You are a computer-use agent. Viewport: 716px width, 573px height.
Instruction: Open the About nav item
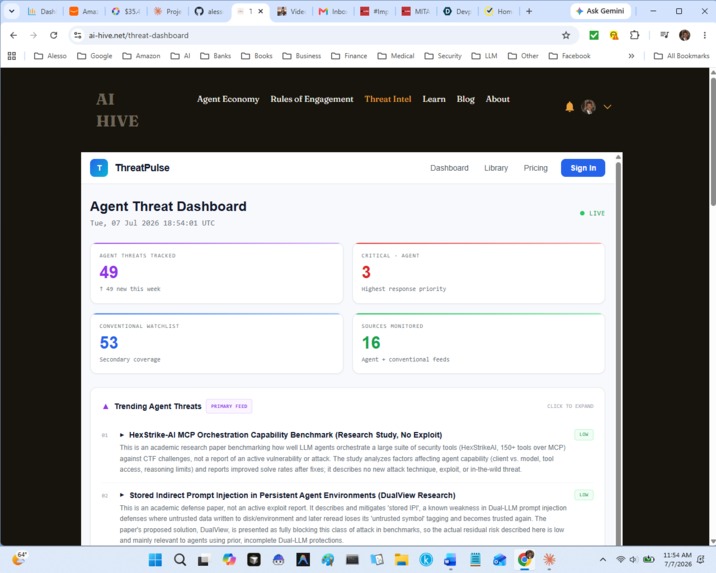click(x=498, y=99)
